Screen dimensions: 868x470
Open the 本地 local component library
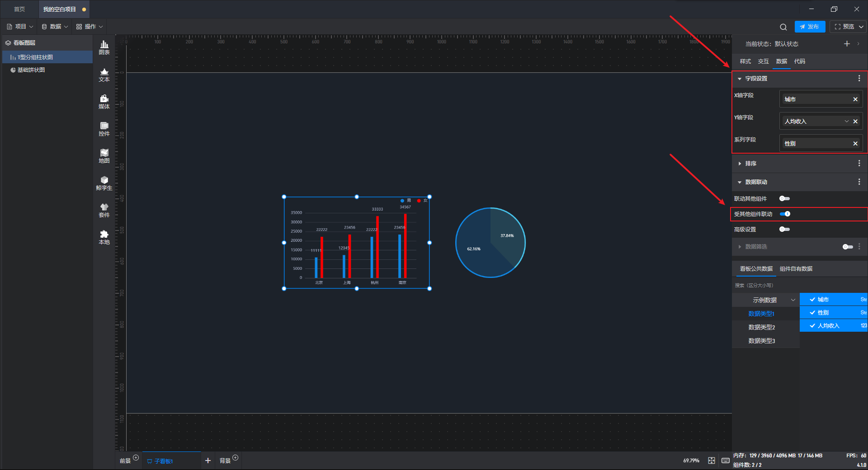point(104,237)
